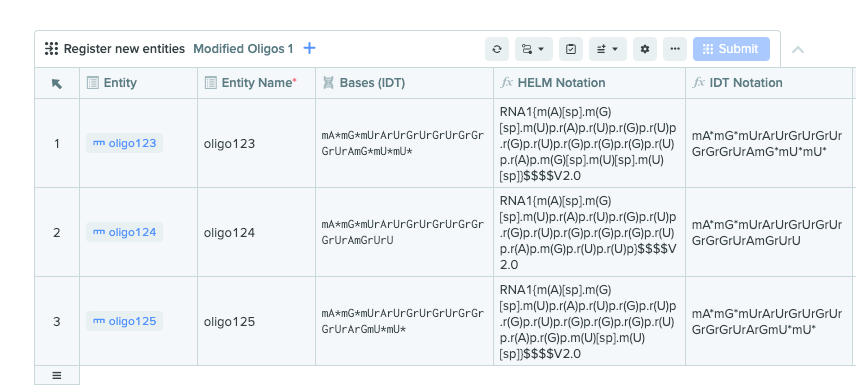Image resolution: width=862 pixels, height=392 pixels.
Task: Click the select-all arrow corner cell
Action: tap(57, 83)
